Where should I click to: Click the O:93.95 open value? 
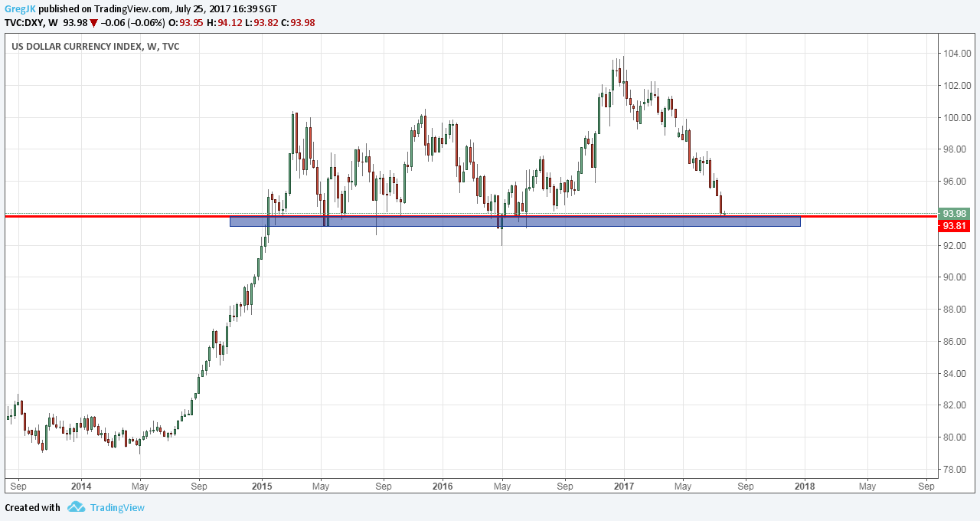coord(188,23)
